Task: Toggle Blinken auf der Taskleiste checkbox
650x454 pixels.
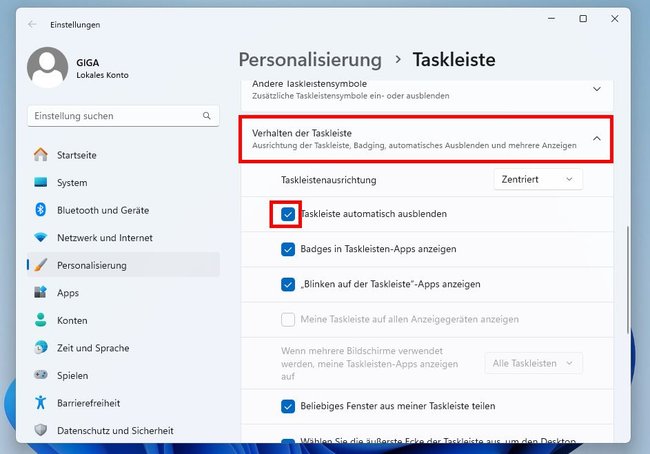Action: (x=288, y=284)
